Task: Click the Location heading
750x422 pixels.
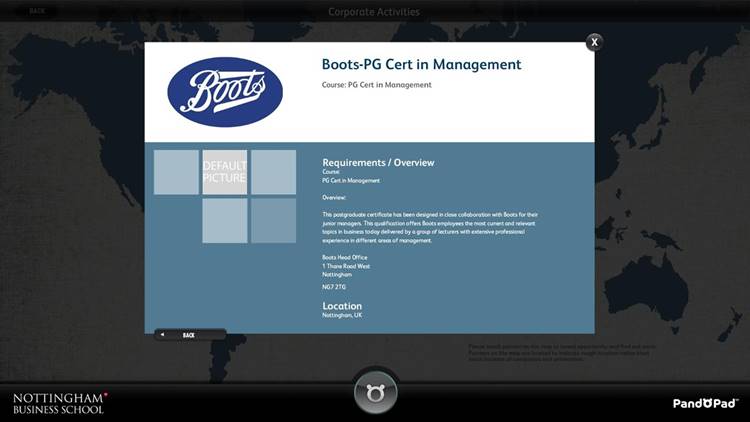Action: 342,306
